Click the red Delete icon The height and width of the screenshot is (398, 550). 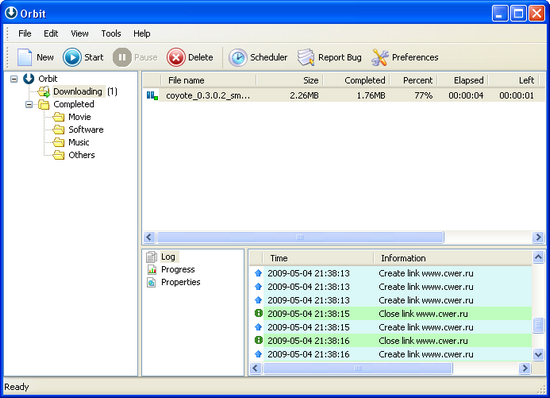(176, 57)
